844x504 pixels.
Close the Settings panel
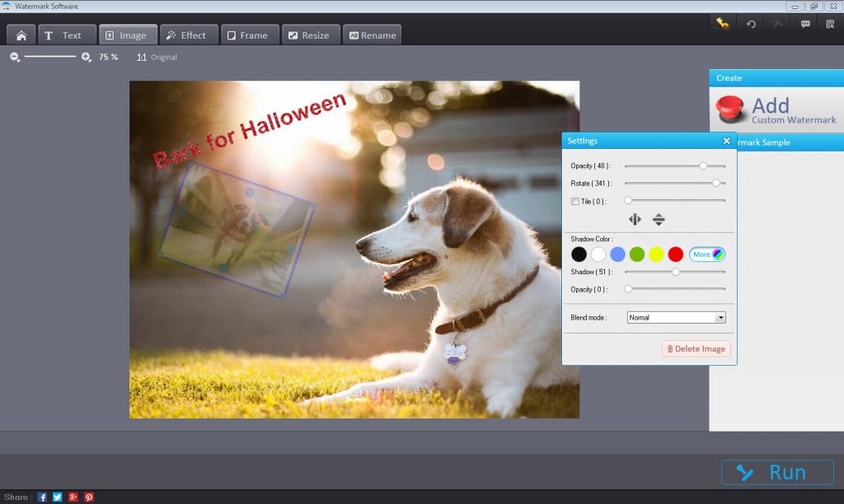[726, 141]
